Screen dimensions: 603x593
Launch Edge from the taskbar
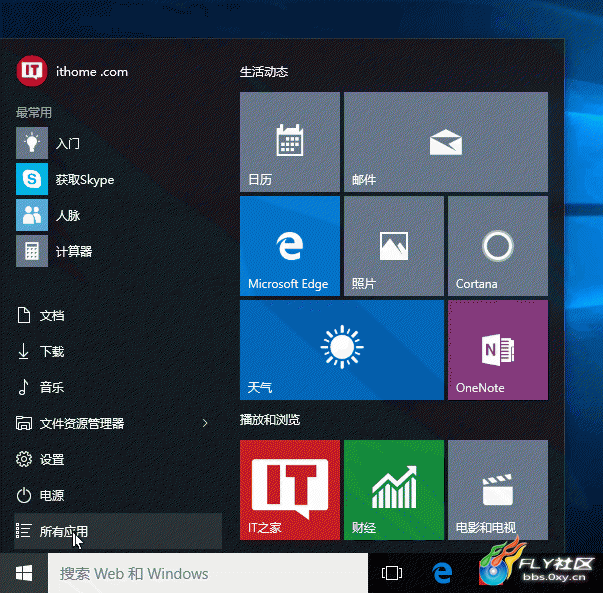(442, 573)
